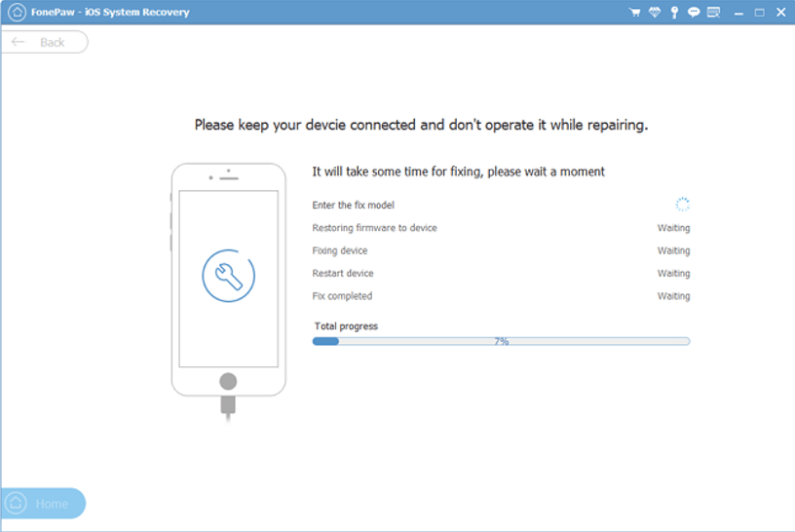
Task: Click Waiting status for Restoring firmware
Action: (673, 228)
